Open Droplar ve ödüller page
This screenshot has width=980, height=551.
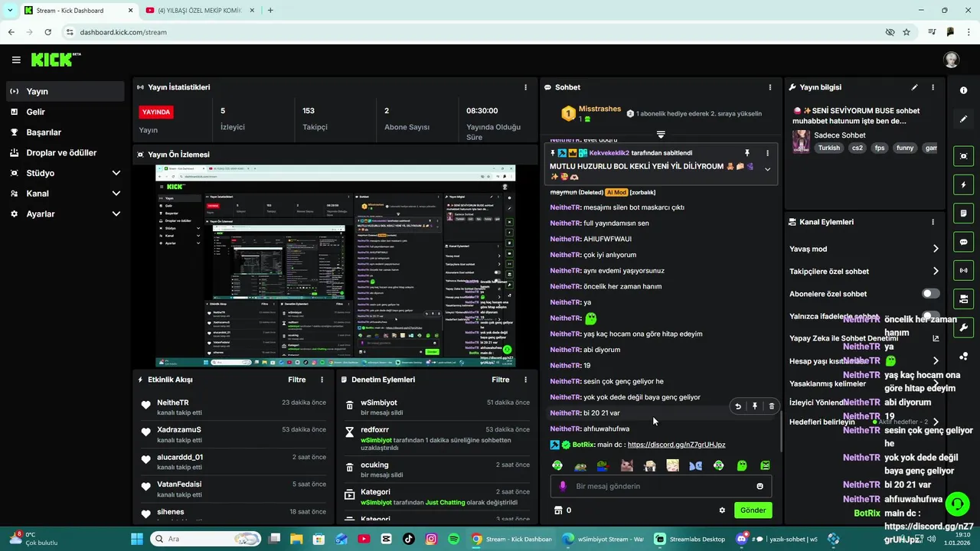click(65, 152)
